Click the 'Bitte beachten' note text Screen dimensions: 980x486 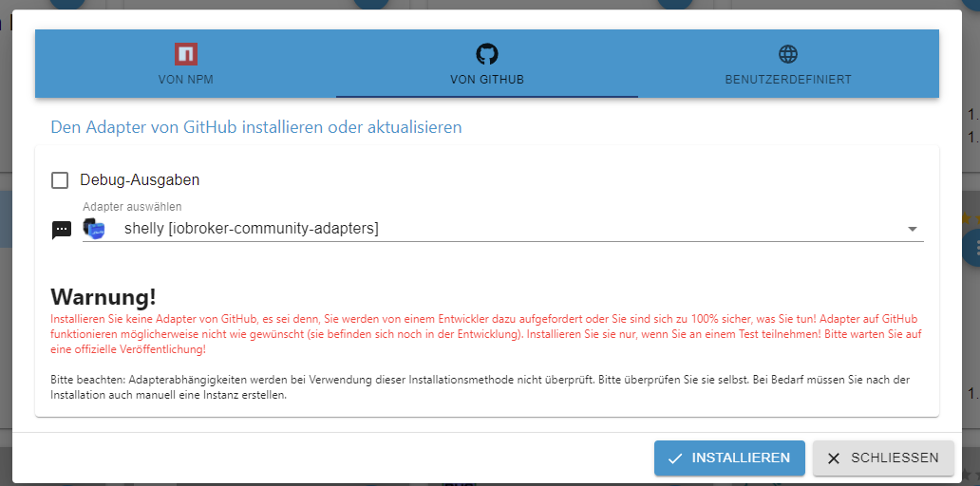[x=480, y=387]
